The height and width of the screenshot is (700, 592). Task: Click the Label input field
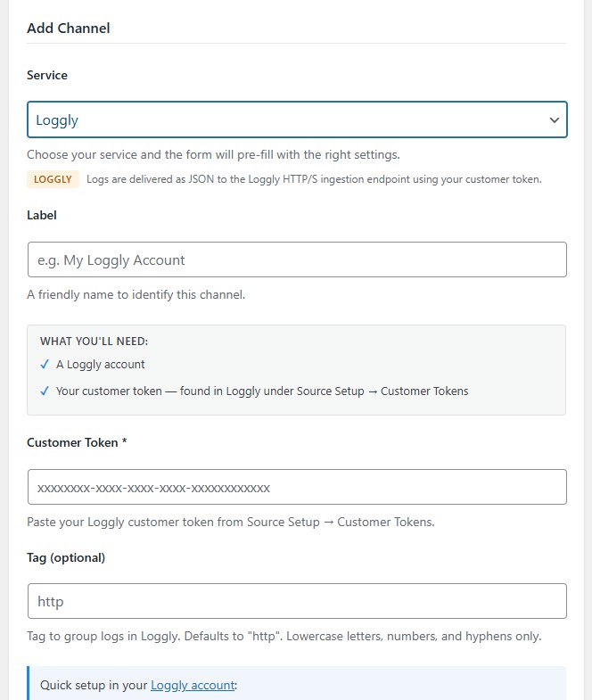pyautogui.click(x=297, y=259)
